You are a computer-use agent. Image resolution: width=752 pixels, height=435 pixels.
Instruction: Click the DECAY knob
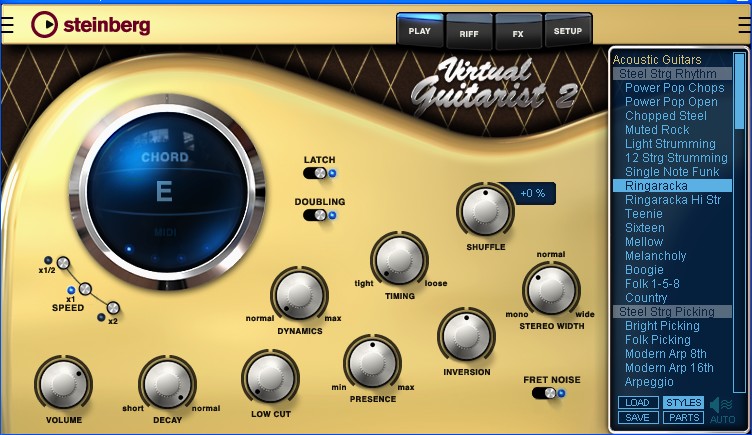(167, 384)
